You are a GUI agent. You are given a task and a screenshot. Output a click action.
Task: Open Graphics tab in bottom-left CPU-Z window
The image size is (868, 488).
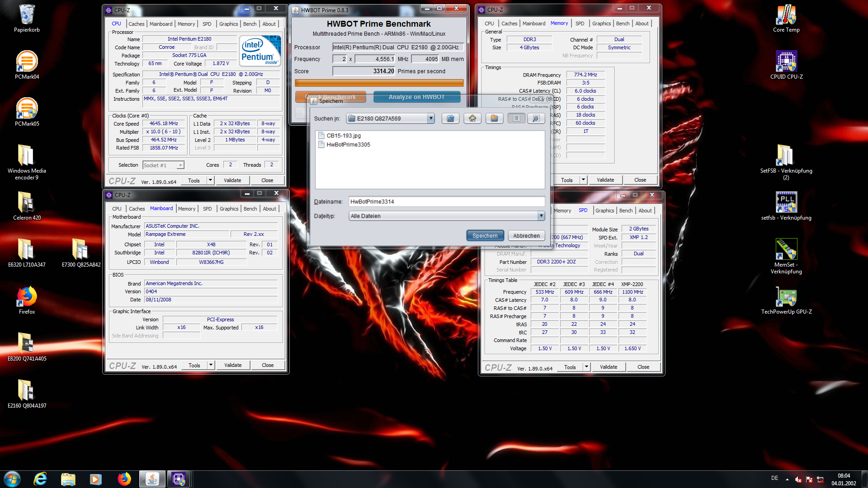[229, 209]
